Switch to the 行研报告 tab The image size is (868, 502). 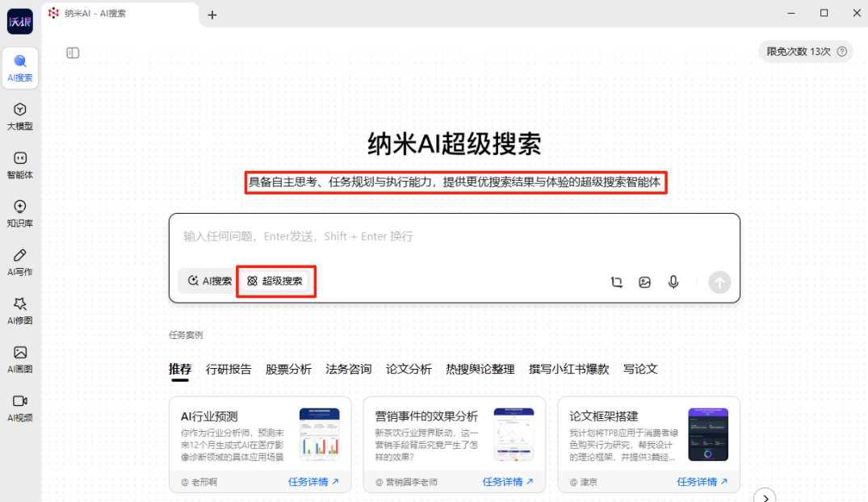pyautogui.click(x=229, y=369)
